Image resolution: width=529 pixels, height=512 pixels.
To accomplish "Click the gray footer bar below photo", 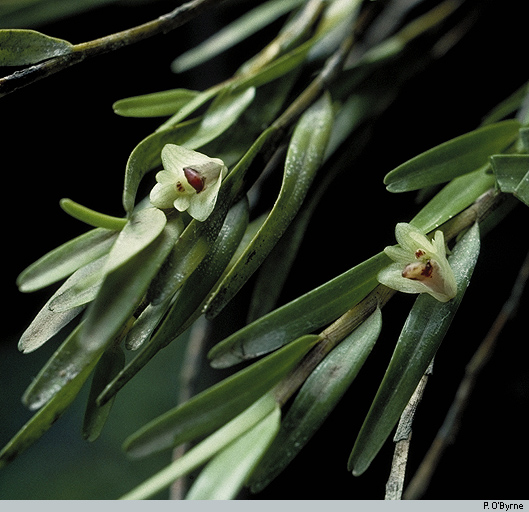I will [264, 506].
